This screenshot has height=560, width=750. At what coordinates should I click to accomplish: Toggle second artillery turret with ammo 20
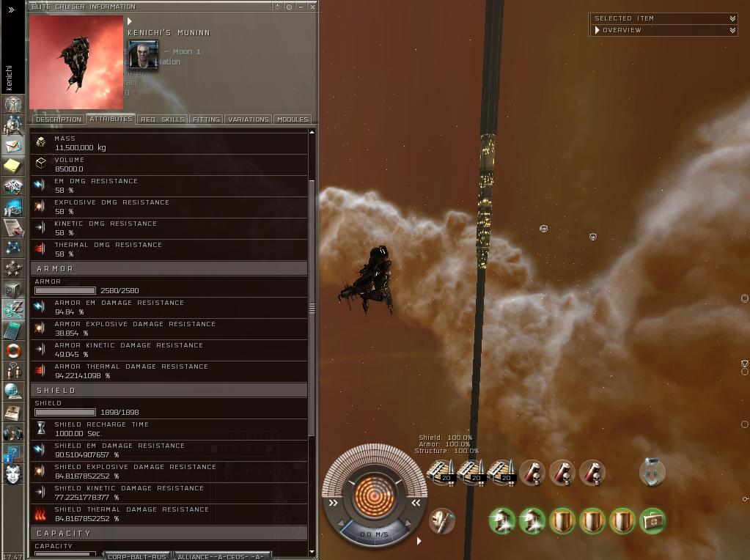pos(471,472)
